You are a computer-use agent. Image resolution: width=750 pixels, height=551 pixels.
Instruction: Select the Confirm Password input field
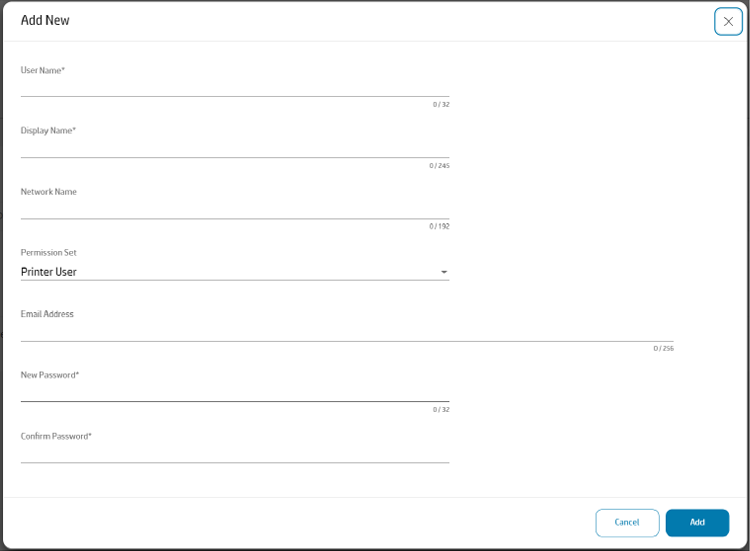[234, 453]
